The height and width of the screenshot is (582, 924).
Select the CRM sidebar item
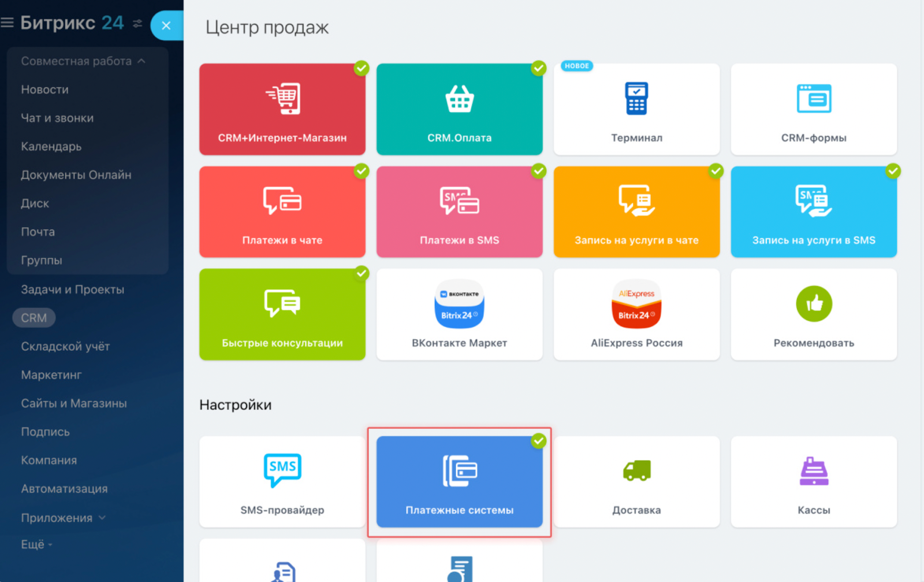coord(34,318)
